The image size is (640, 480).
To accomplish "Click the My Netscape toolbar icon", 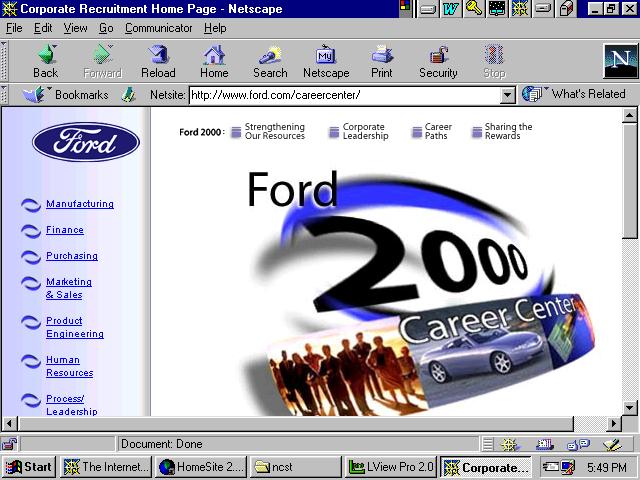I will (326, 61).
